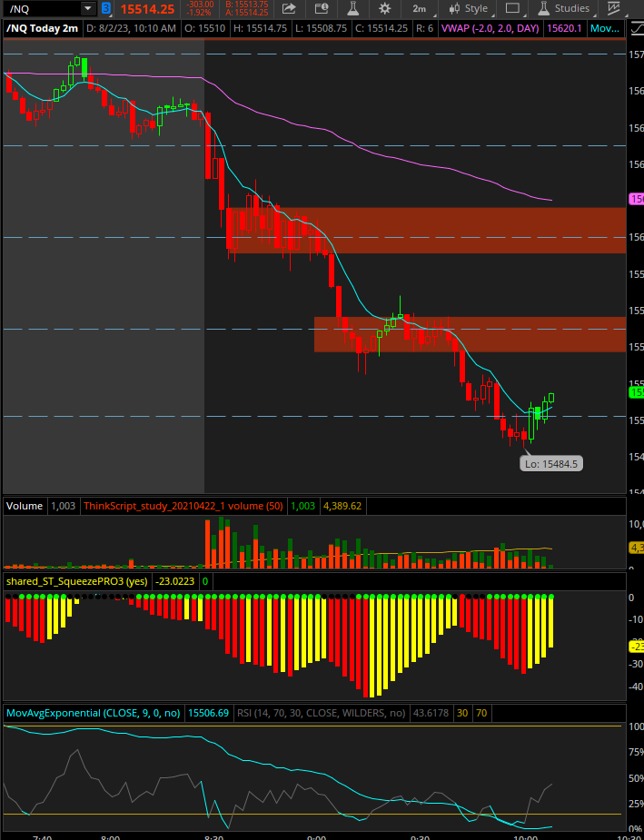Image resolution: width=644 pixels, height=840 pixels.
Task: Click the shared_ST_SqueezePRO3 (yes) label
Action: click(x=76, y=580)
